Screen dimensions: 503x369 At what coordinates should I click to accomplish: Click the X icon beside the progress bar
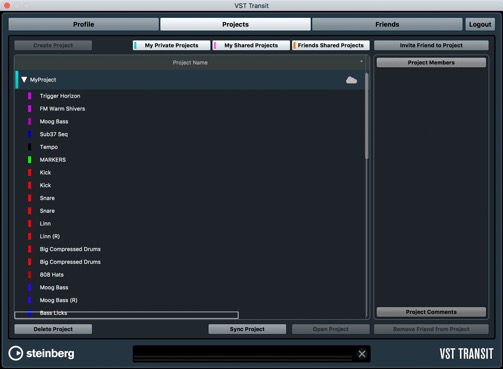coord(362,354)
